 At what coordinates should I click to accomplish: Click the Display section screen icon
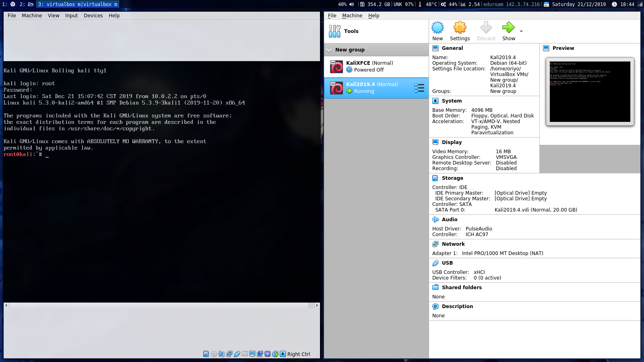coord(435,142)
